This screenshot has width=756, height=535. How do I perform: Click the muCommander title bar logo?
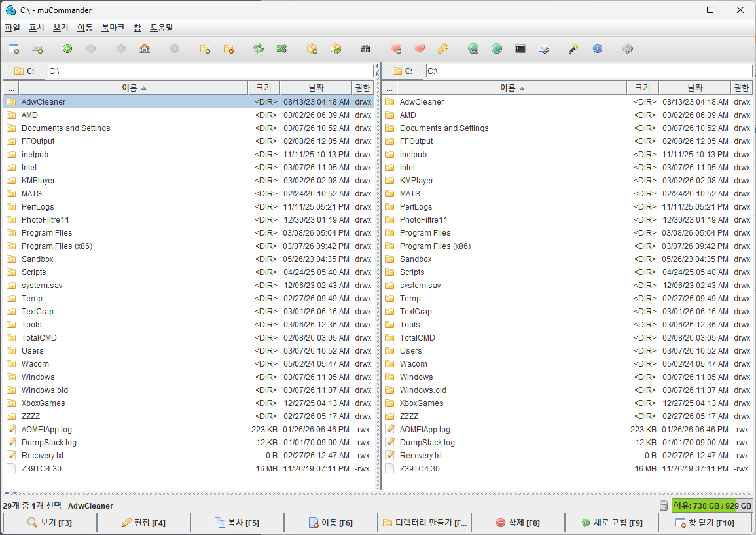point(10,10)
